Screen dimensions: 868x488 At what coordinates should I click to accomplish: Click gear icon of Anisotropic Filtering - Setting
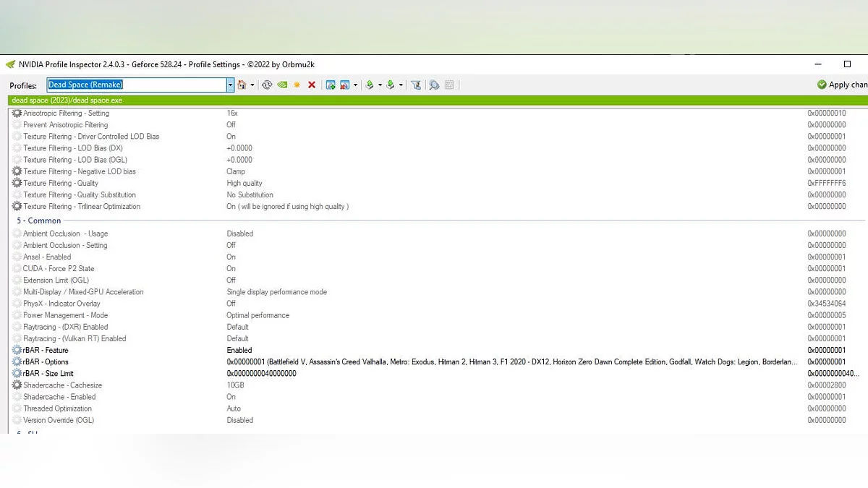[x=17, y=114]
